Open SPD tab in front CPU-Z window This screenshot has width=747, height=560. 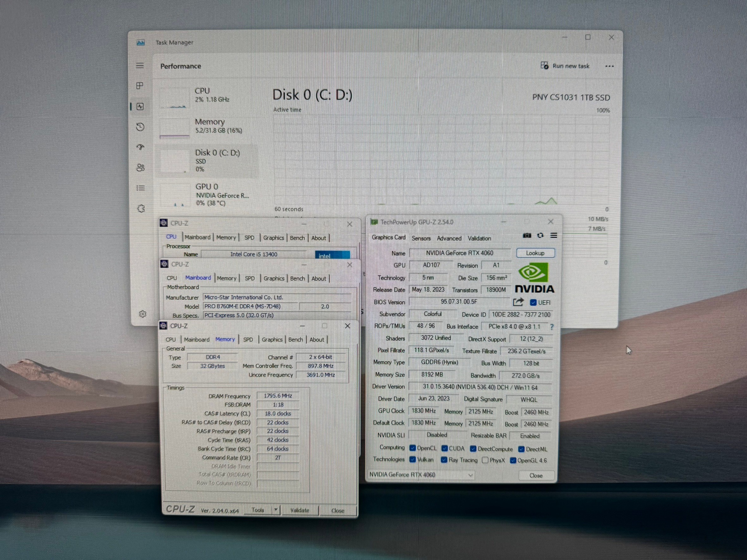pyautogui.click(x=248, y=340)
